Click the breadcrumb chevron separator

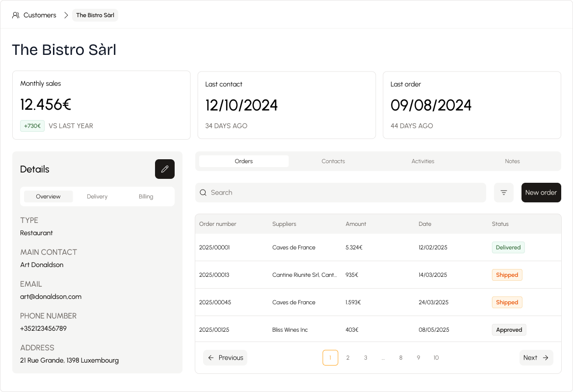point(66,15)
